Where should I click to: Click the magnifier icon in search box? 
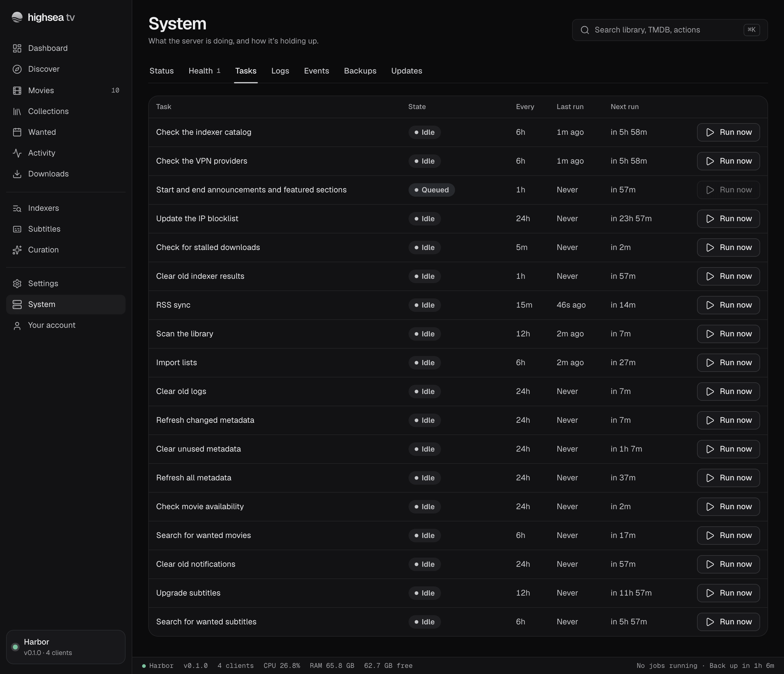coord(585,30)
